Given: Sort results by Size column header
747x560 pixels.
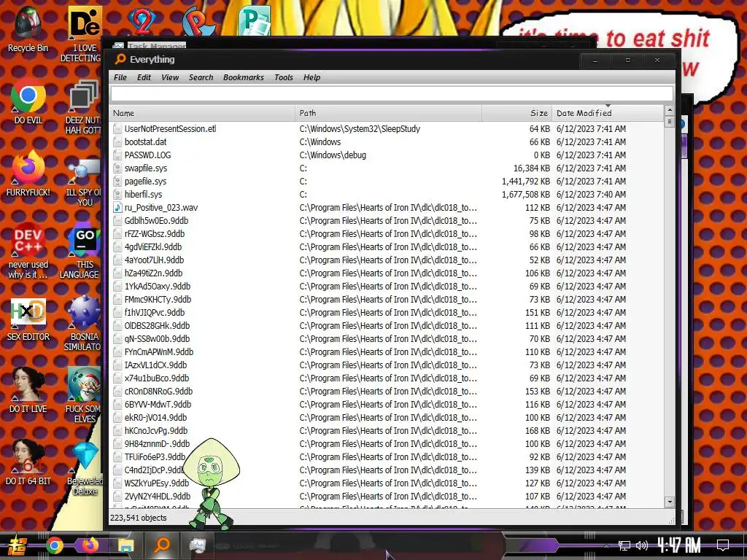Looking at the screenshot, I should click(517, 113).
